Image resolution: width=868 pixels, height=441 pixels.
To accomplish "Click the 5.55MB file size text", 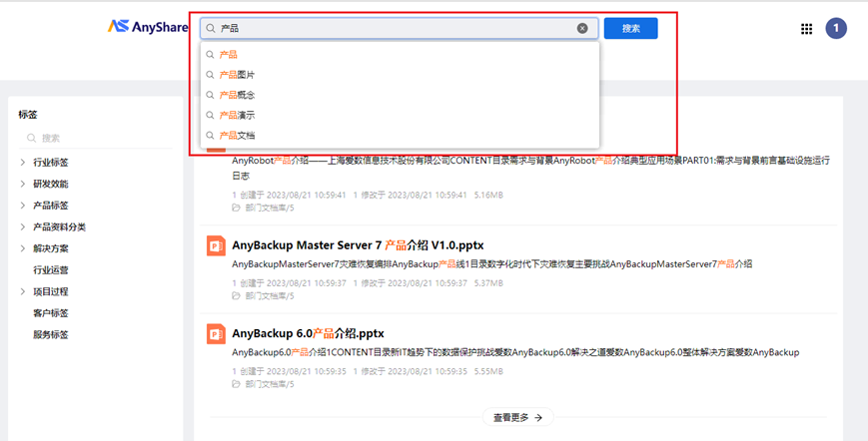I will [x=488, y=371].
